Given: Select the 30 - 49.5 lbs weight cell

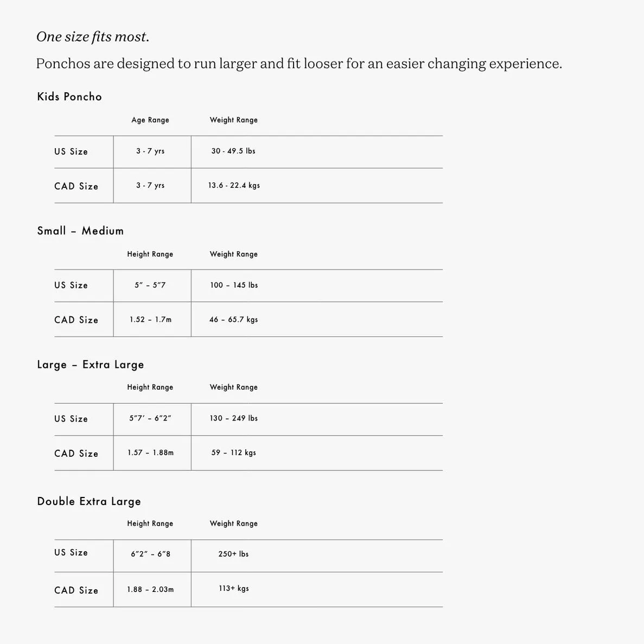Looking at the screenshot, I should tap(233, 151).
